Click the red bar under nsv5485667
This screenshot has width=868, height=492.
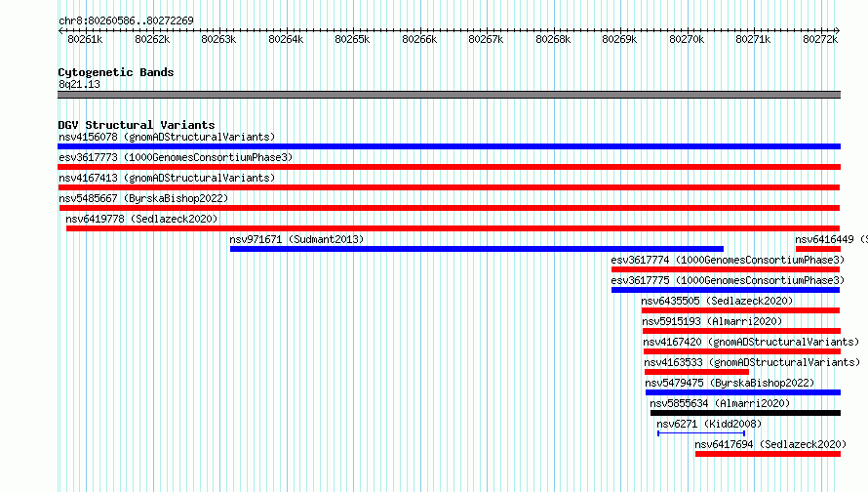click(x=450, y=208)
